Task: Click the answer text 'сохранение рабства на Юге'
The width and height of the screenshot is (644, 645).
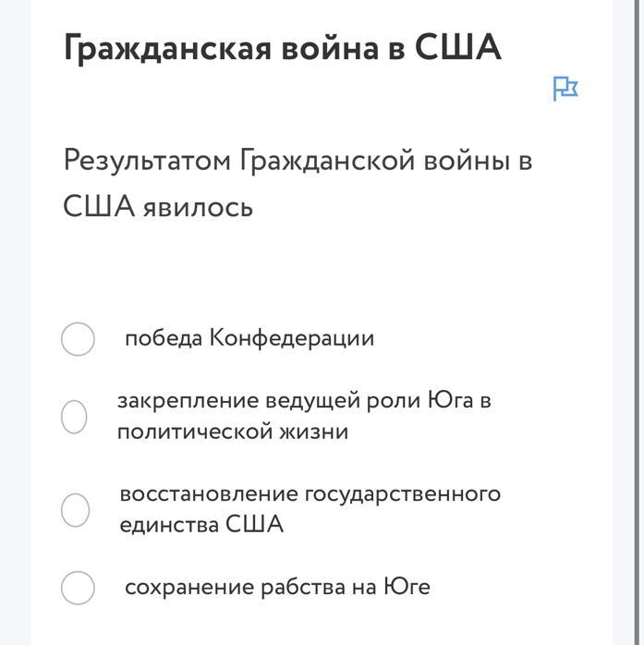Action: coord(277,587)
